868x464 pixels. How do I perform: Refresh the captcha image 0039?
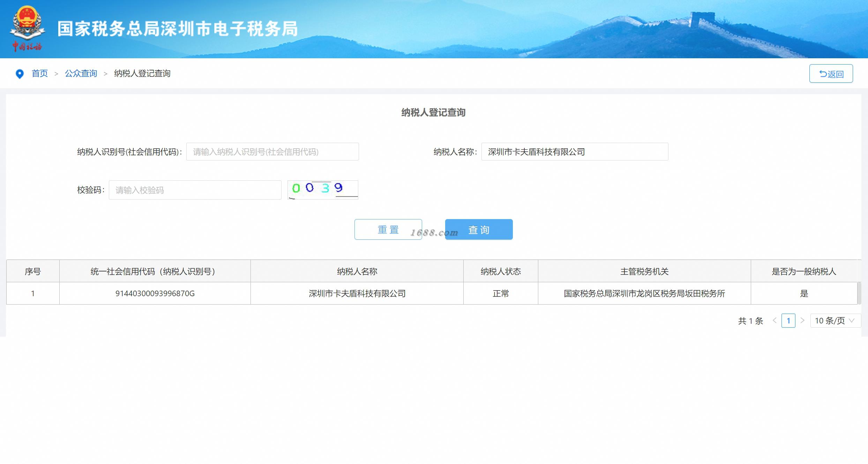(323, 190)
